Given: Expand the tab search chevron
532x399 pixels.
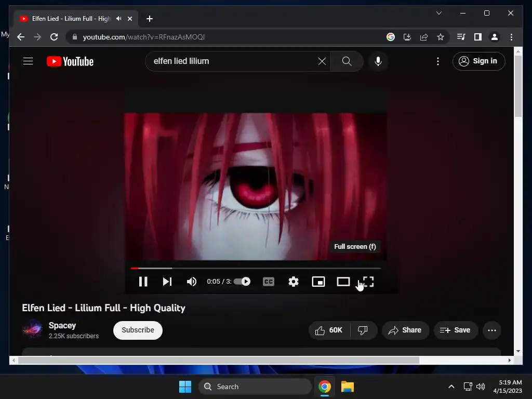Looking at the screenshot, I should (x=438, y=13).
